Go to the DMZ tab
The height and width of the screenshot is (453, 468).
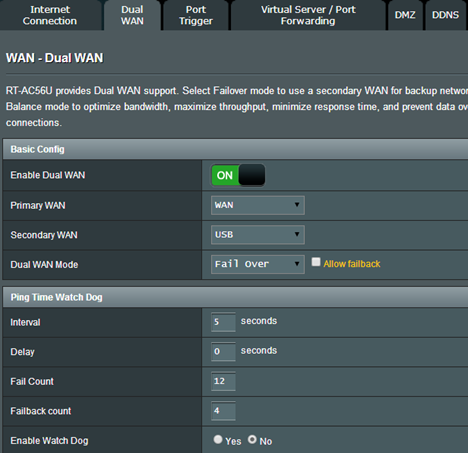pyautogui.click(x=405, y=15)
